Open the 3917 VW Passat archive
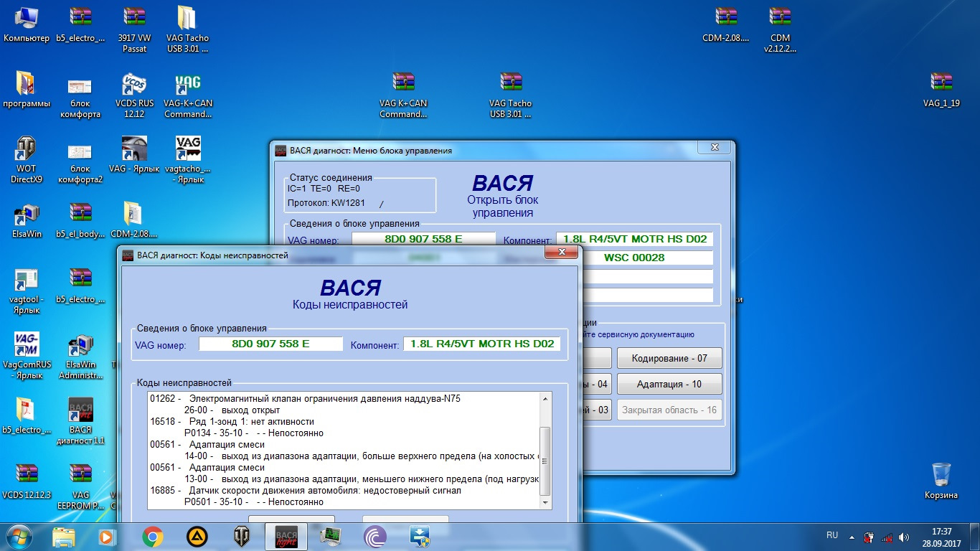This screenshot has width=980, height=551. (x=134, y=19)
